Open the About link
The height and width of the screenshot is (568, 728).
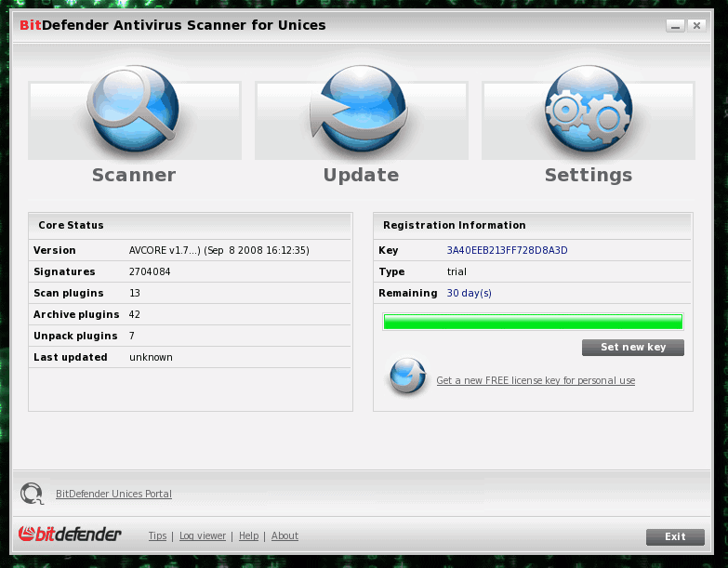285,535
